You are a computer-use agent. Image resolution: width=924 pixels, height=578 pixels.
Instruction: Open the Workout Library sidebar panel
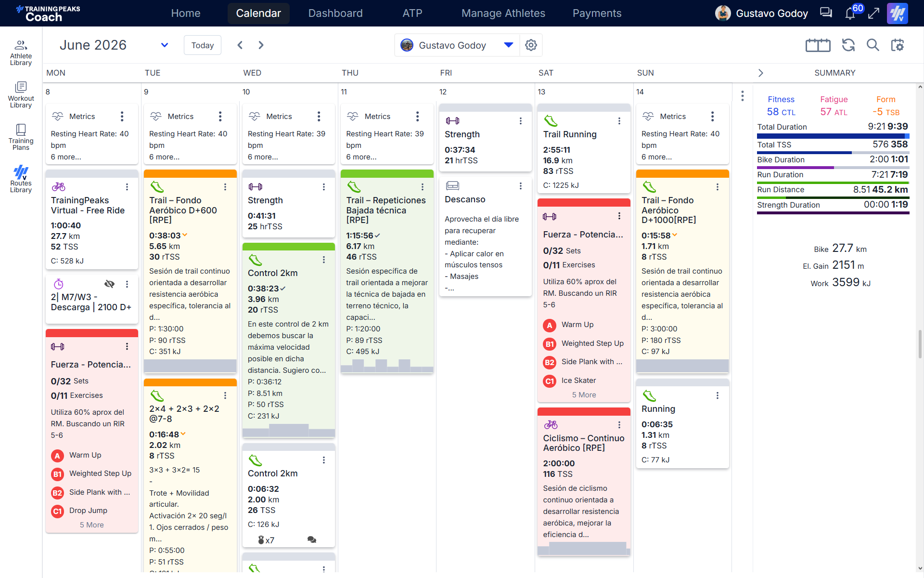(21, 95)
